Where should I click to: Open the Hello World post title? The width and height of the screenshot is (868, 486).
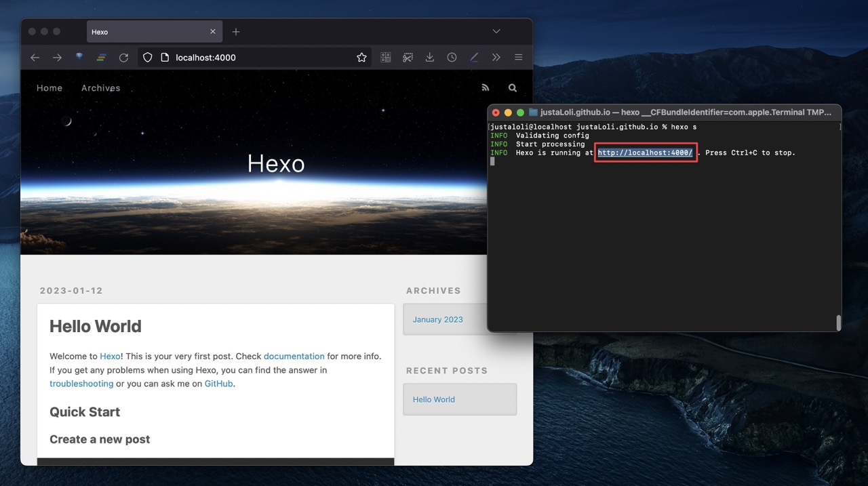coord(96,326)
